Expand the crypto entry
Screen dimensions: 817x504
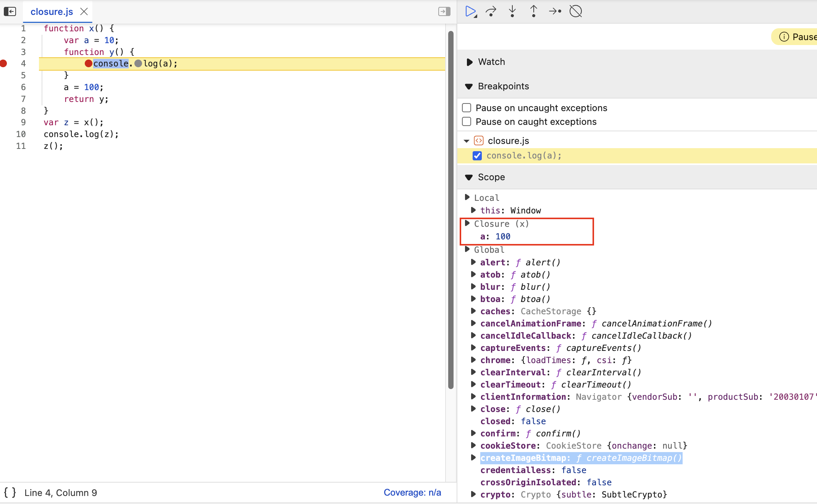pos(473,494)
